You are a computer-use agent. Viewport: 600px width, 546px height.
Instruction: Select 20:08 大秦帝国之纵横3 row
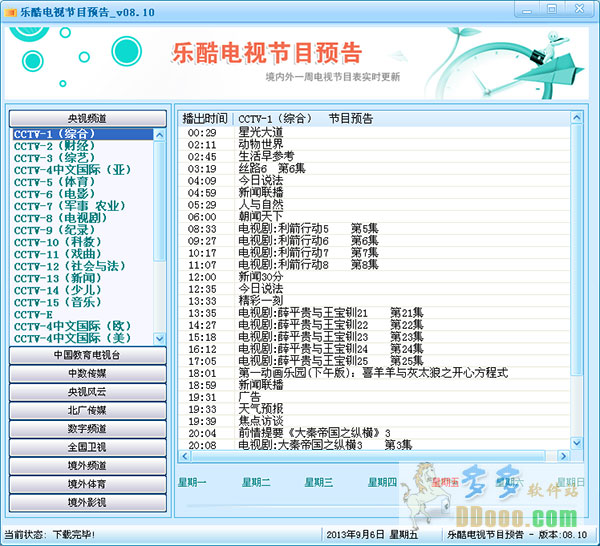(374, 445)
